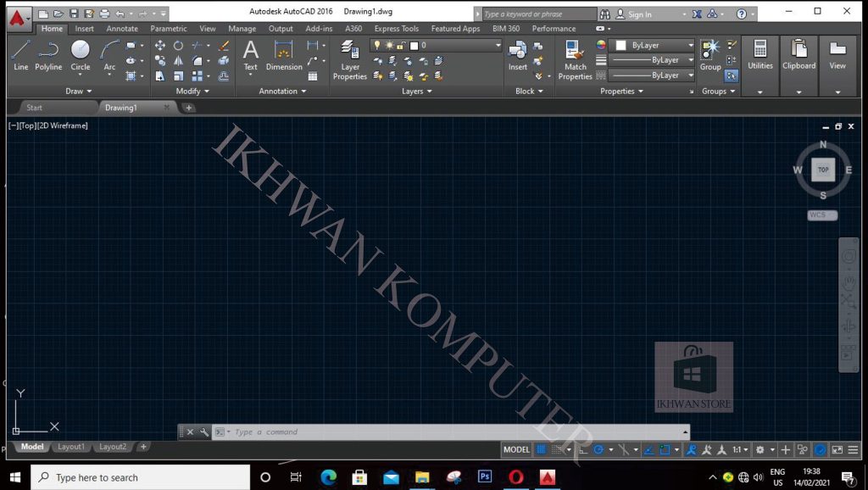Activate the Move tool in Modify
Viewport: 868px width, 490px height.
[160, 46]
